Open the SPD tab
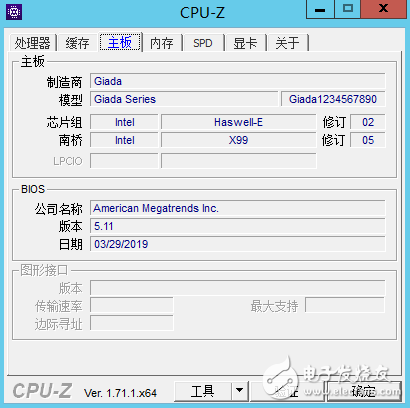 [202, 43]
